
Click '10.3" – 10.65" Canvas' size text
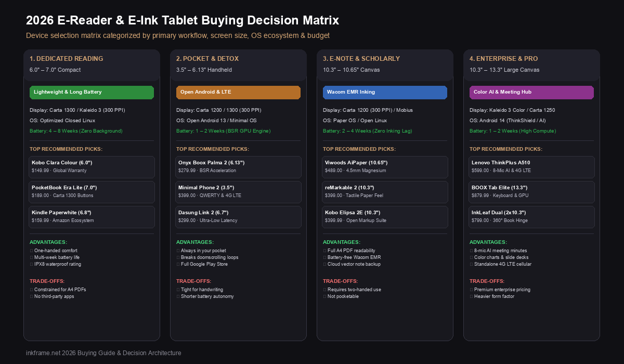click(352, 70)
